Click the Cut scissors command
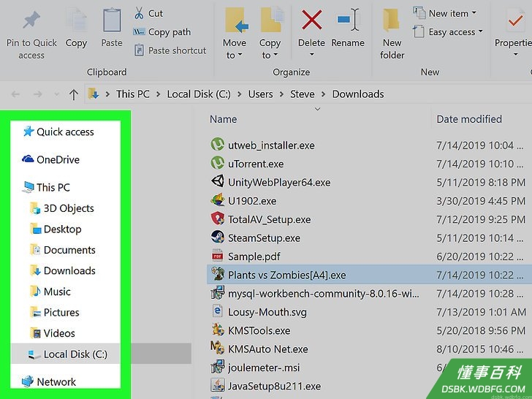The width and height of the screenshot is (532, 399). coord(148,14)
